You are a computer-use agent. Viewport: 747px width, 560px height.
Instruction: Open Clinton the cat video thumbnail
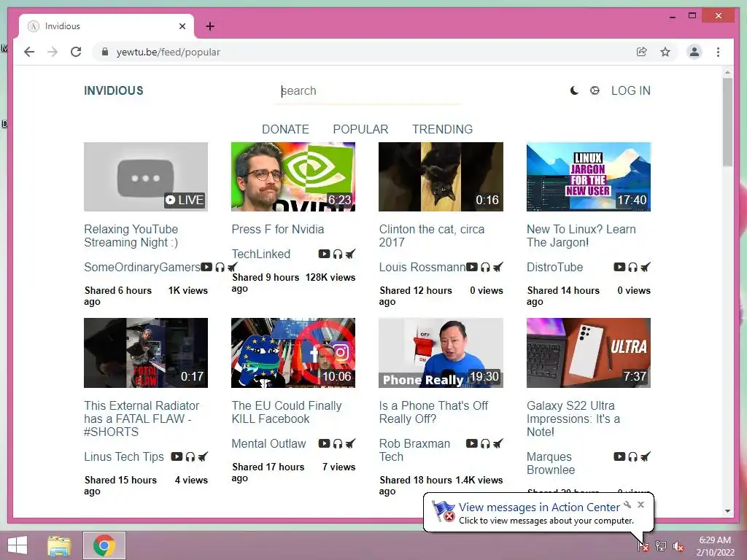coord(441,176)
